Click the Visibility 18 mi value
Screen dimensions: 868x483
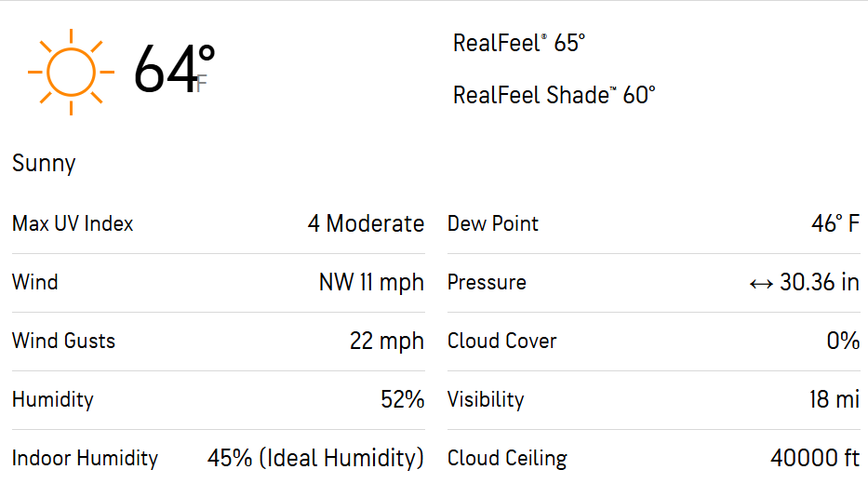point(835,399)
